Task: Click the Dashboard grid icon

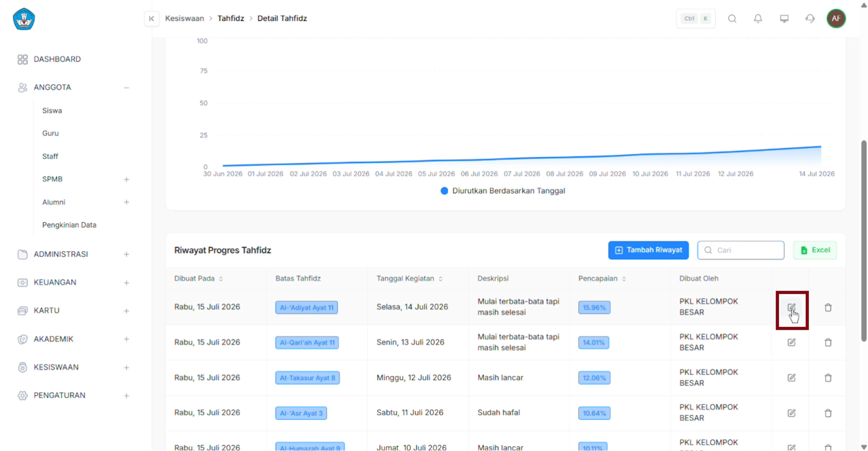Action: coord(23,59)
